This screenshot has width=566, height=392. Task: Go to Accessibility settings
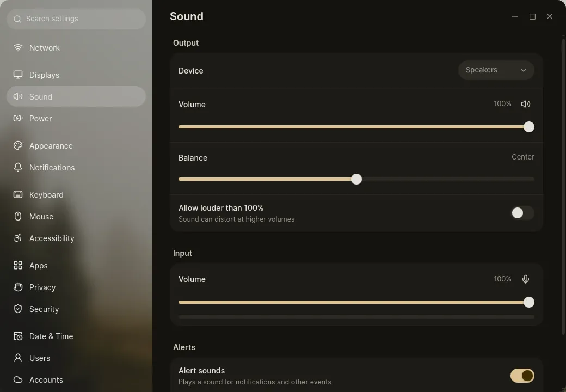click(76, 238)
